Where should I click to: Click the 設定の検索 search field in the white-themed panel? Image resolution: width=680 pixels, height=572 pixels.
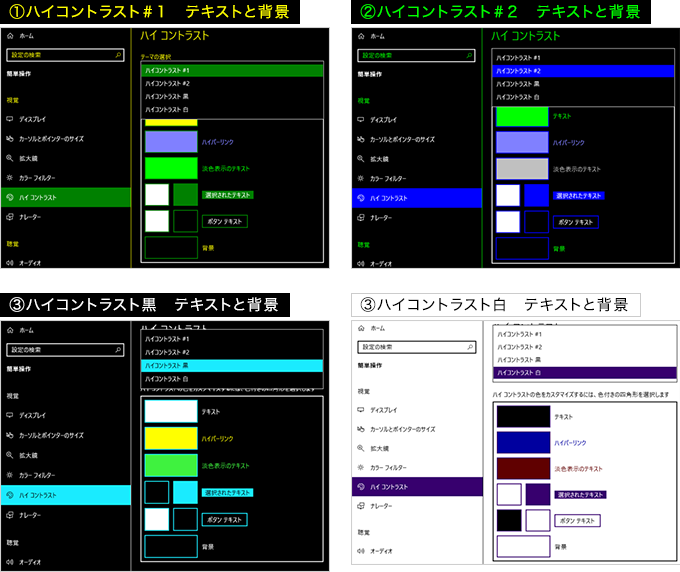pyautogui.click(x=413, y=347)
